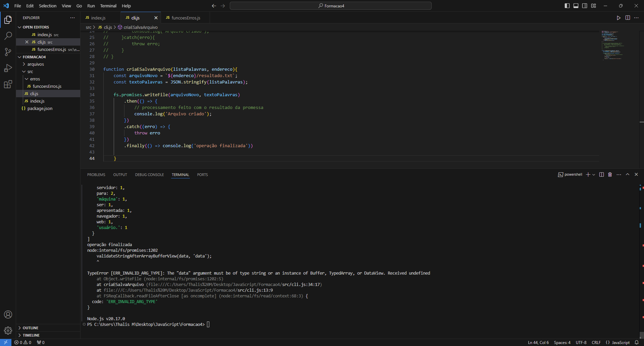Screen dimensions: 644x346
Task: Change end of line via CRLF
Action: point(596,342)
